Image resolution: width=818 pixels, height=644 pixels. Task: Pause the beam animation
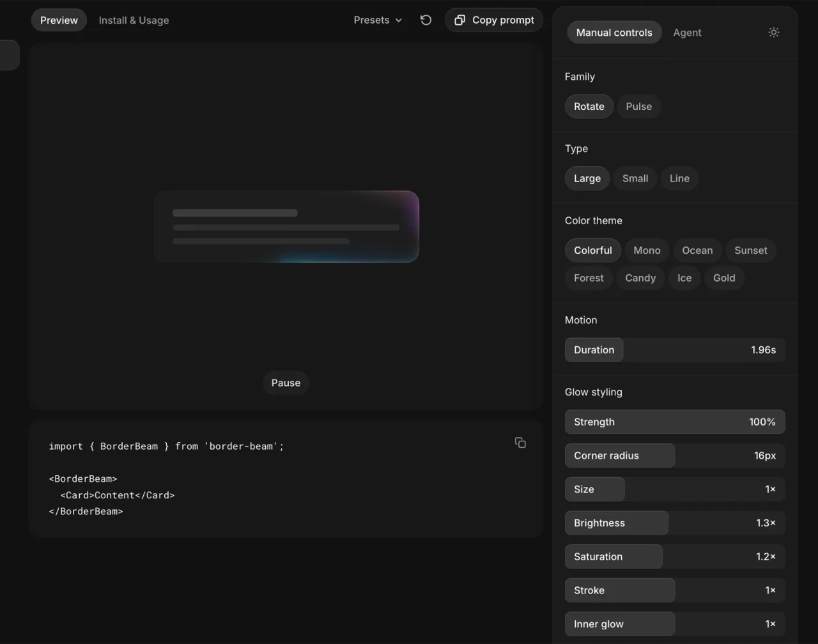(x=286, y=383)
